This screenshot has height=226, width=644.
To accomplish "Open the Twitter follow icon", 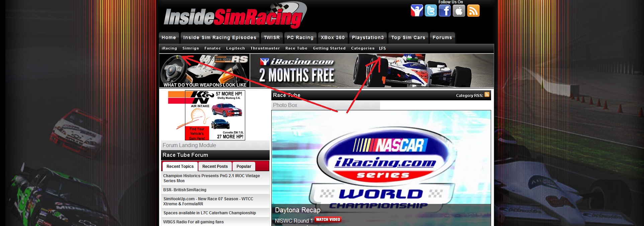I will click(x=431, y=11).
